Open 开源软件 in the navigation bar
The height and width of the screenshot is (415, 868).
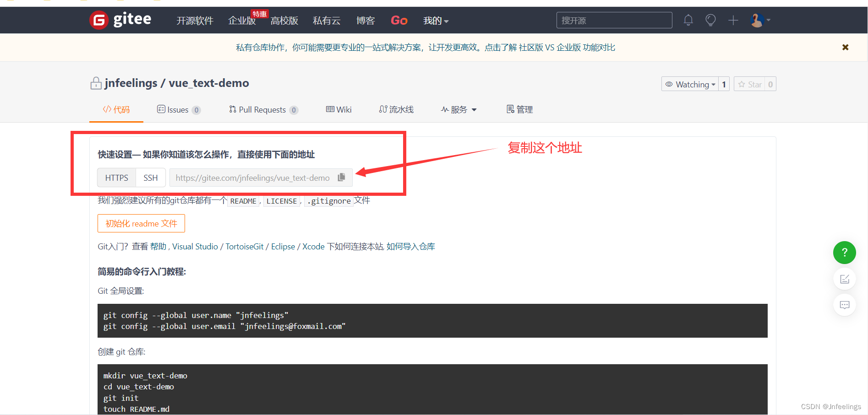point(195,21)
